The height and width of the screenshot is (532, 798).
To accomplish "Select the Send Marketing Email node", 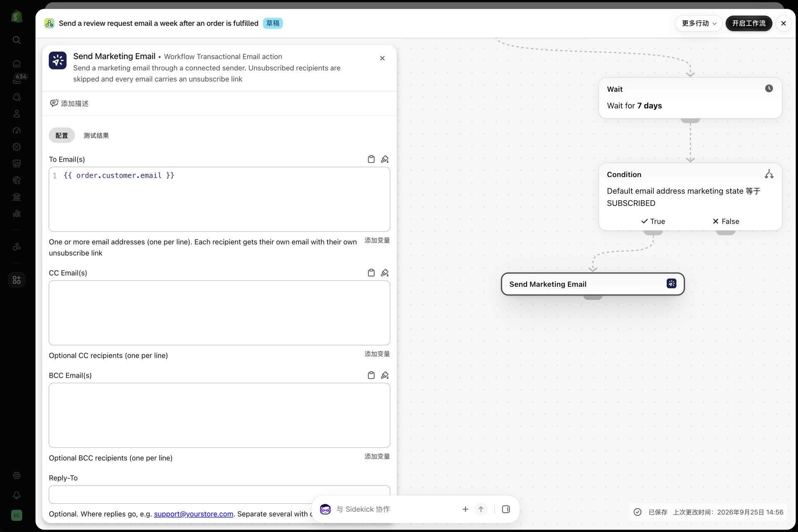I will [x=593, y=284].
